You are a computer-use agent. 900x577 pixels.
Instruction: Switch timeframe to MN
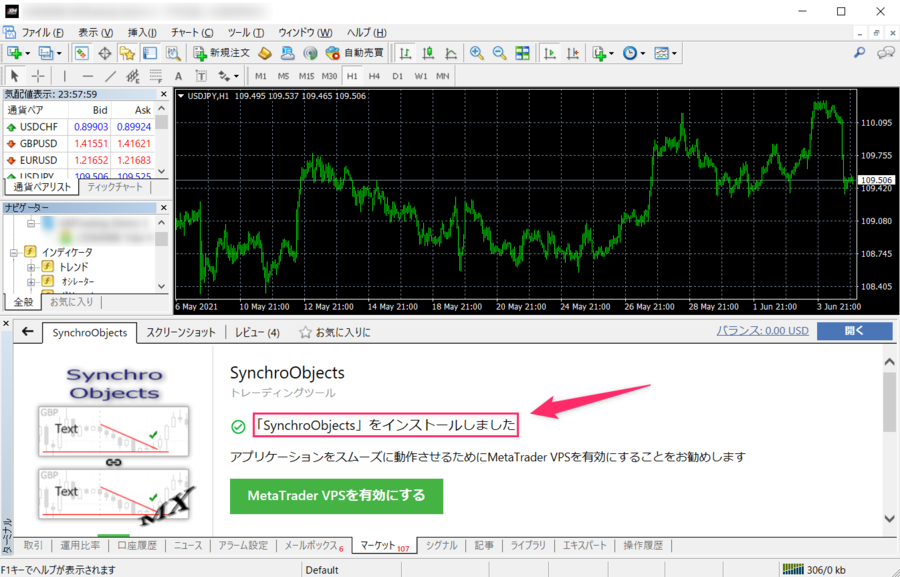coord(443,76)
